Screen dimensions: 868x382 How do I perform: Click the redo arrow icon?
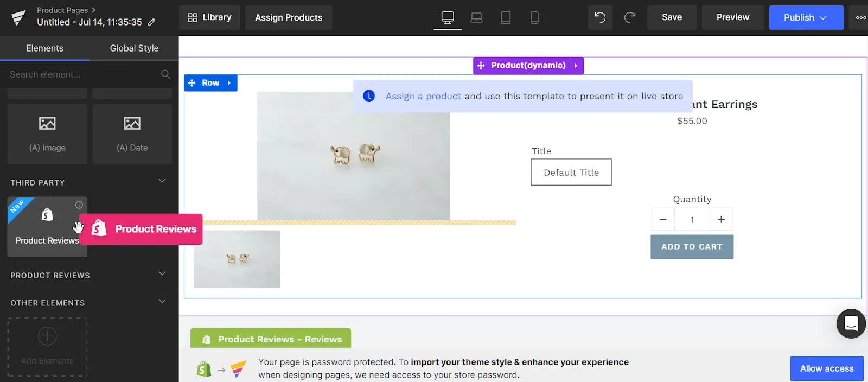click(x=630, y=17)
